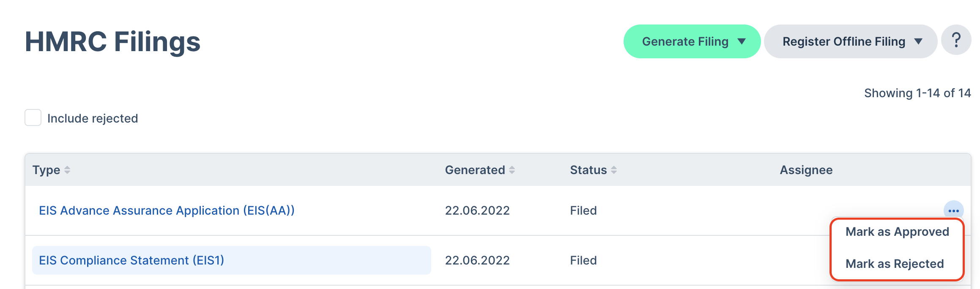Click the Type column header
The image size is (980, 289).
click(x=47, y=170)
